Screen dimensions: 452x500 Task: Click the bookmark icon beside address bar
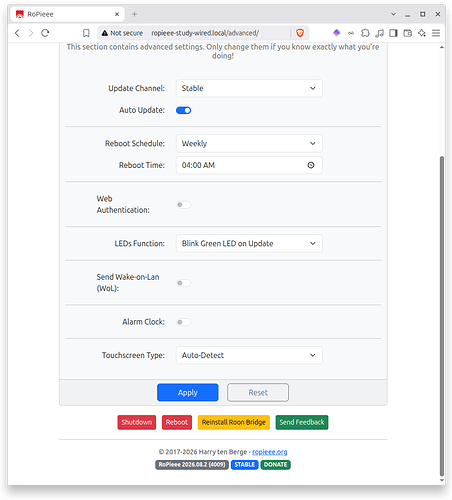[86, 33]
